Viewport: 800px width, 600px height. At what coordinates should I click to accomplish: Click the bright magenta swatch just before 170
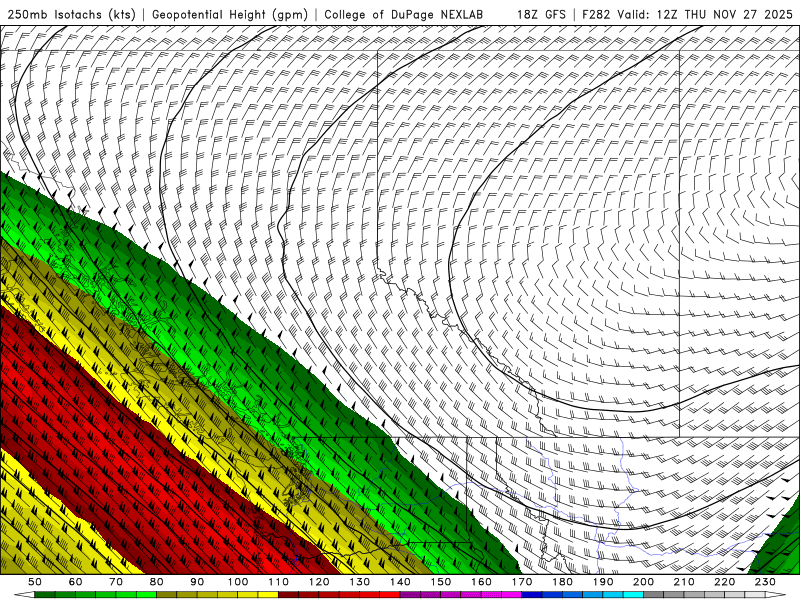[511, 594]
